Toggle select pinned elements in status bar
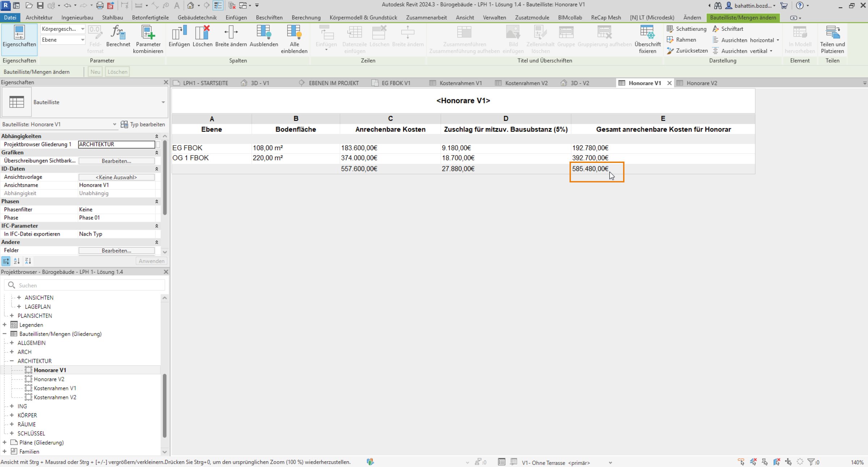Image resolution: width=868 pixels, height=467 pixels. (765, 462)
